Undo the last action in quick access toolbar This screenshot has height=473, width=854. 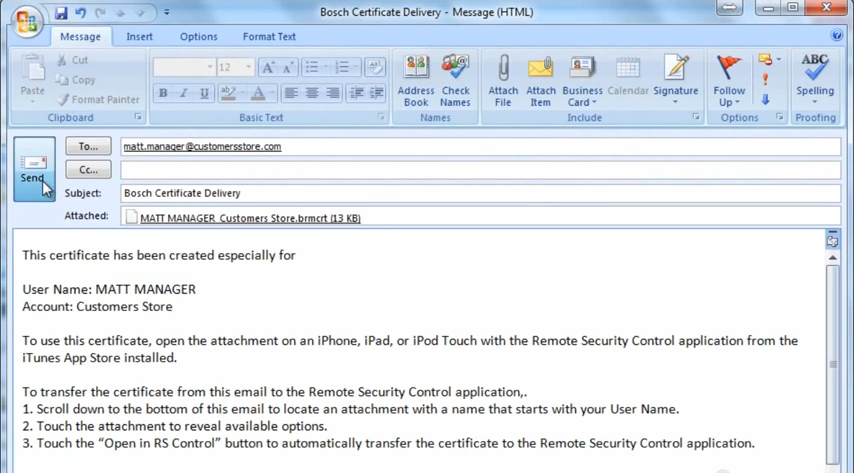(x=80, y=12)
